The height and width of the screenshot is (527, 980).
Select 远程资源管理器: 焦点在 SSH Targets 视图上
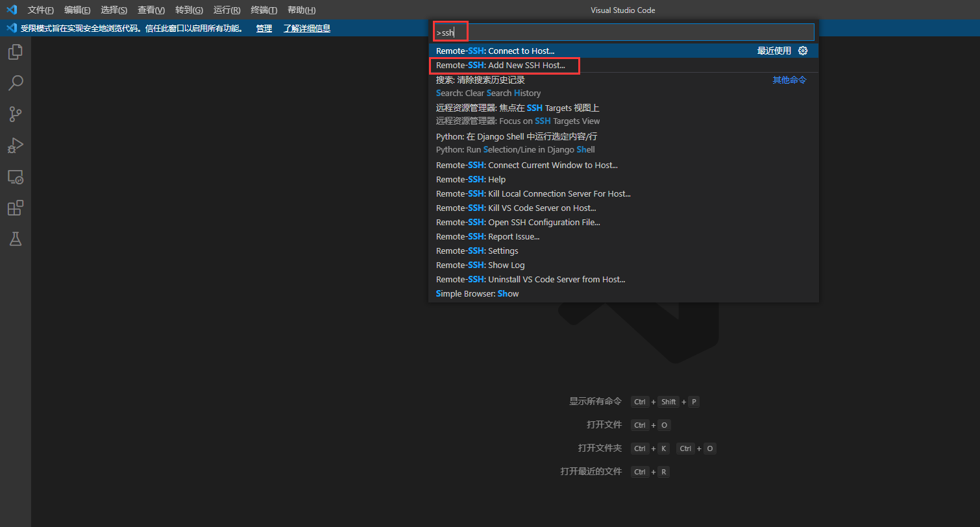click(624, 115)
